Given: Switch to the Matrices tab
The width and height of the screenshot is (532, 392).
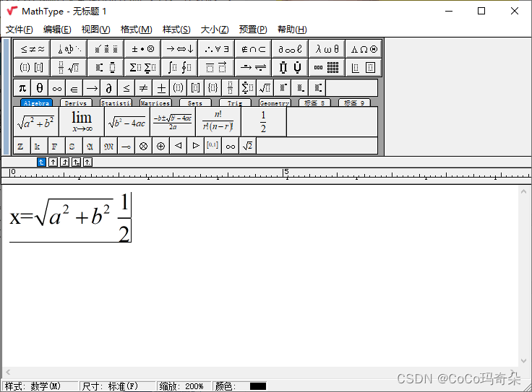Looking at the screenshot, I should pos(155,103).
